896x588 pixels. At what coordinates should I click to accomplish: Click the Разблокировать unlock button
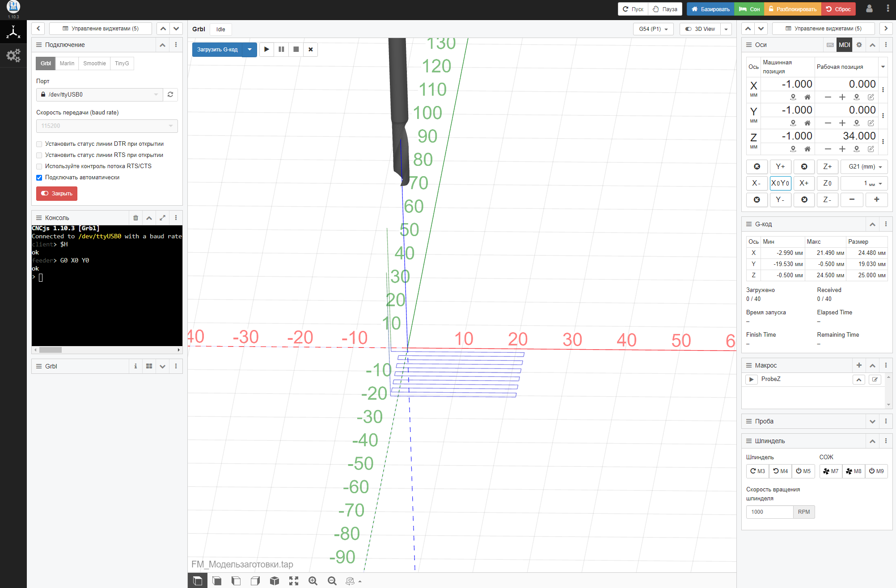[792, 9]
